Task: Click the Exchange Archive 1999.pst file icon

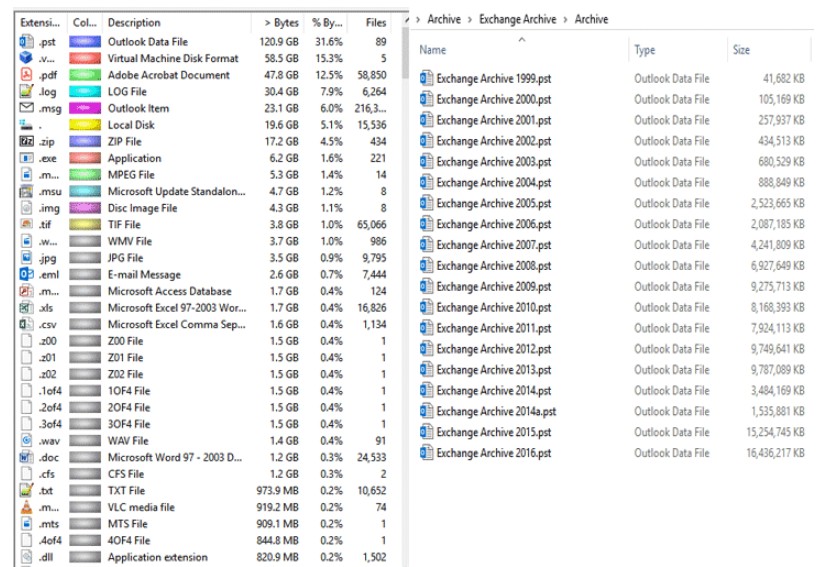Action: pyautogui.click(x=427, y=78)
